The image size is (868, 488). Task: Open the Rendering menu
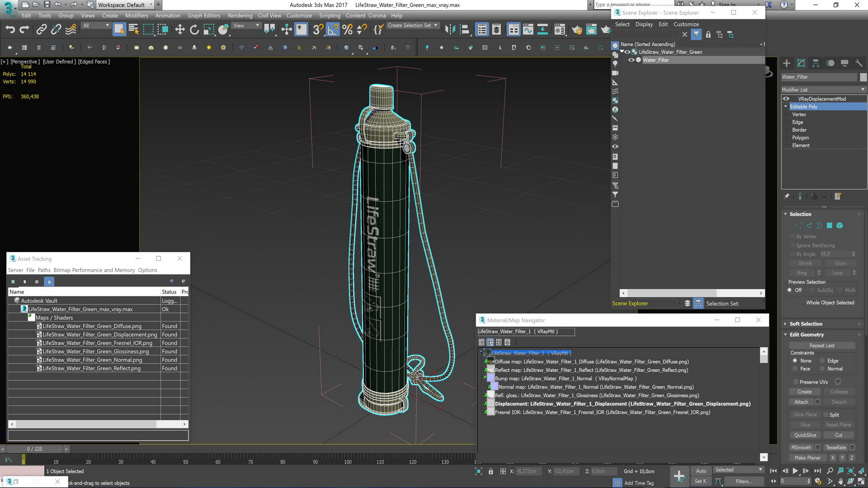point(240,15)
